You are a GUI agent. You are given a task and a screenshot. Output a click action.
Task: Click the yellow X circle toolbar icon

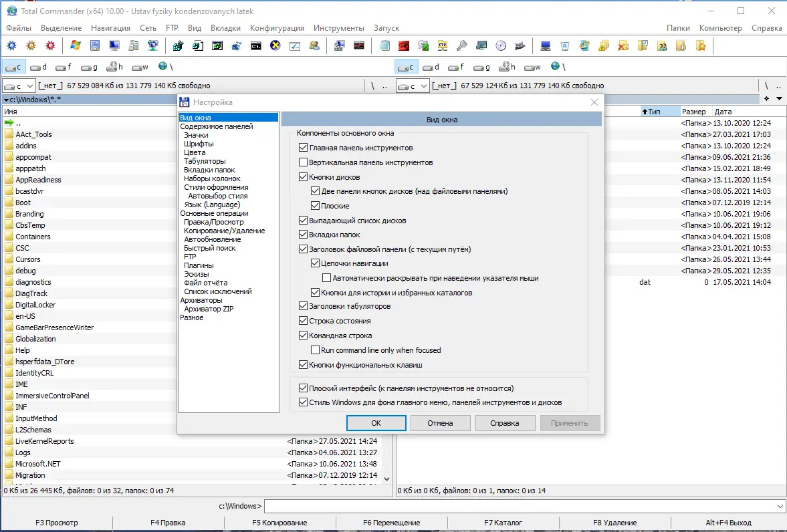[x=275, y=45]
